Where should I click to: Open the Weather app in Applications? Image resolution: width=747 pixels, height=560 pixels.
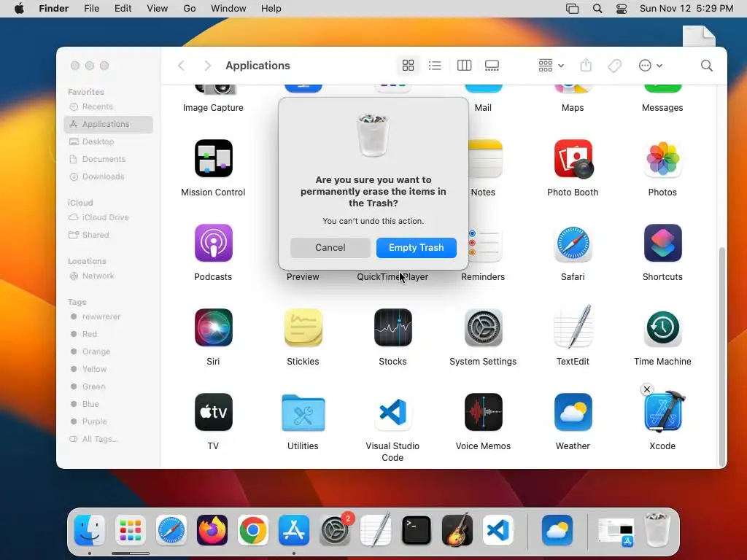pos(573,413)
